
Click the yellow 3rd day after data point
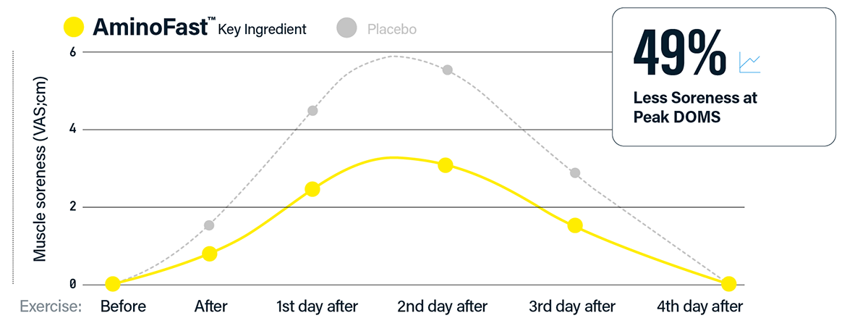tap(575, 225)
